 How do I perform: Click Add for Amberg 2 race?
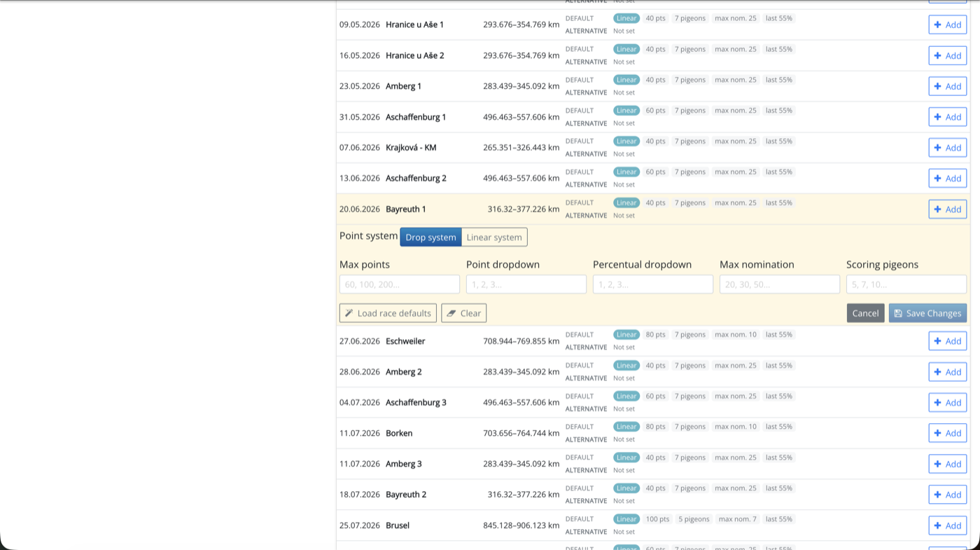(x=947, y=372)
